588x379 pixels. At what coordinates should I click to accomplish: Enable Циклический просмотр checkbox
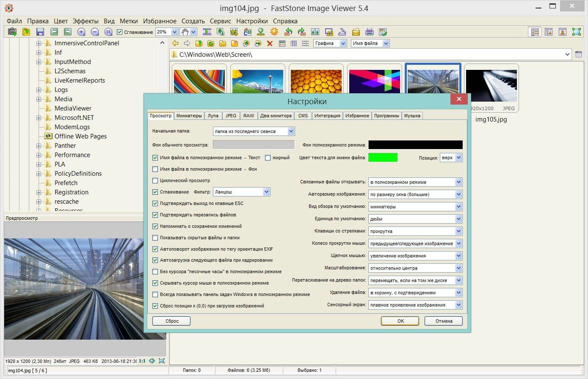click(x=155, y=180)
